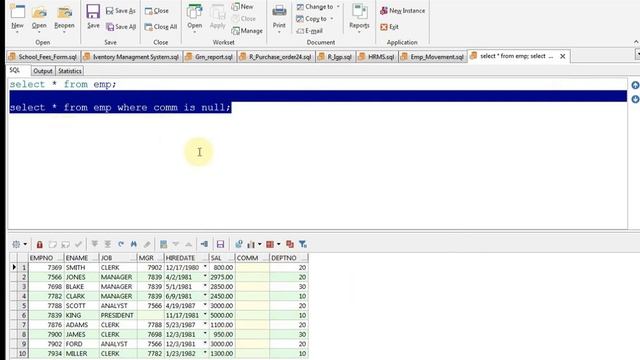Expand the chart icon dropdown arrow
Image resolution: width=640 pixels, height=360 pixels.
[260, 244]
